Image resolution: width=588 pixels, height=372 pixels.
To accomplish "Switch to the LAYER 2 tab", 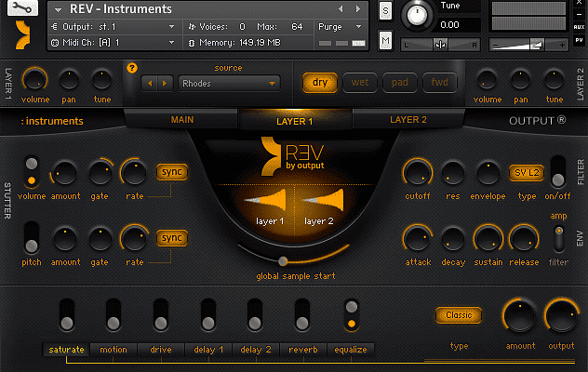I will point(408,120).
